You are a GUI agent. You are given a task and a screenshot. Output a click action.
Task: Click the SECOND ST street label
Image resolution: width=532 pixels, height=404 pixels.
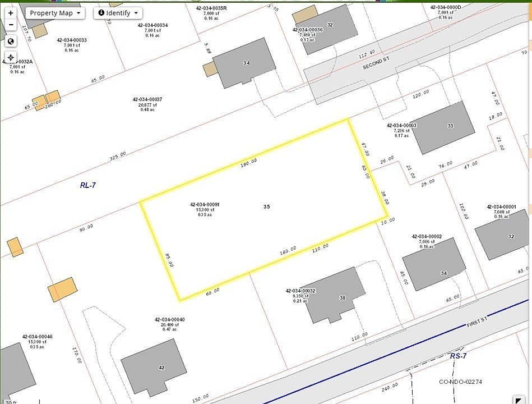pos(376,63)
